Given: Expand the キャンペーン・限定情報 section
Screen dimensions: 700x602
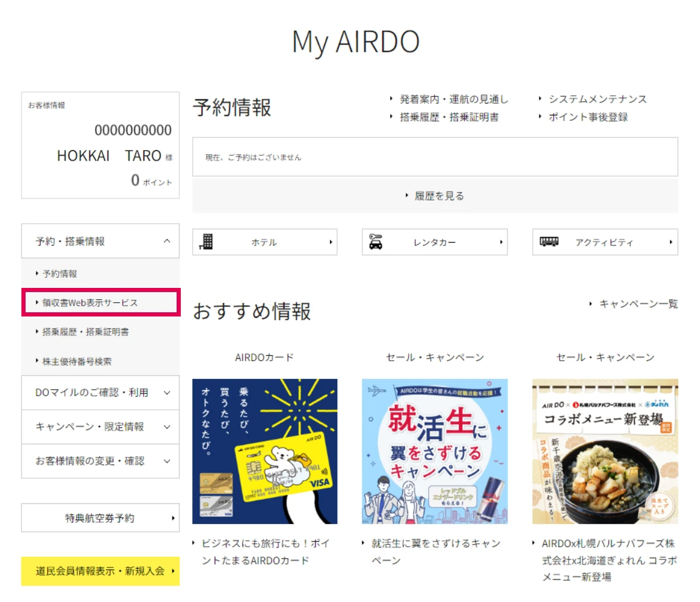Looking at the screenshot, I should (101, 427).
